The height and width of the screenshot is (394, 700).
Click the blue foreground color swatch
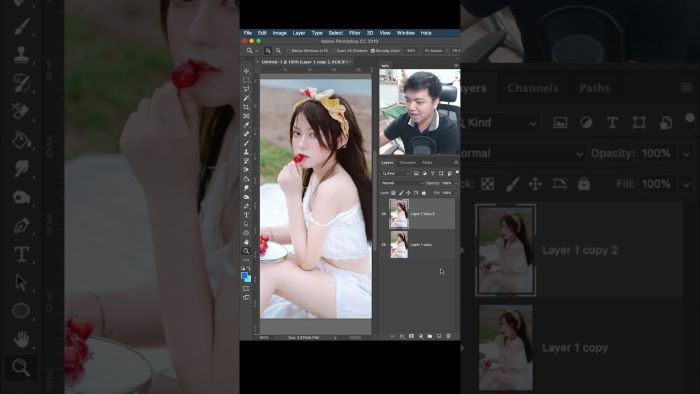tap(244, 276)
